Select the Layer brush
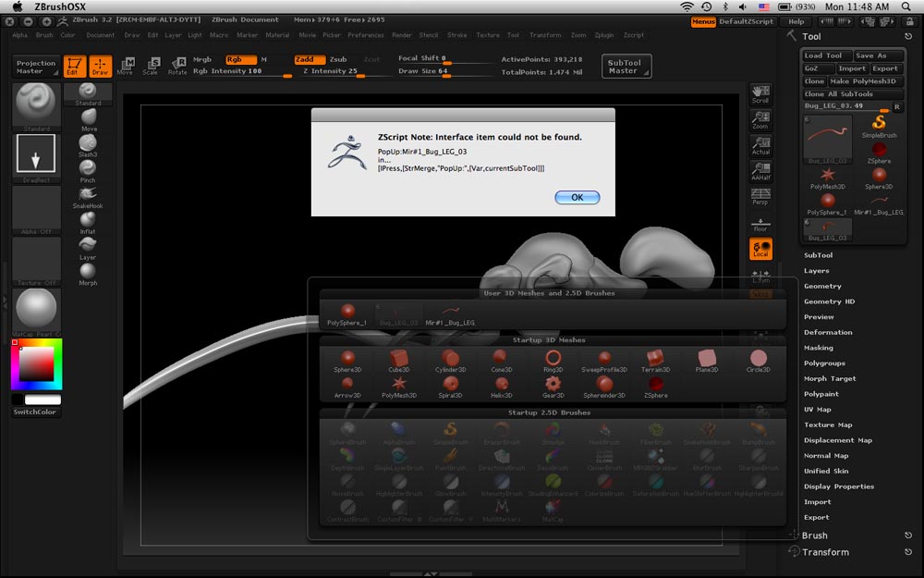 click(89, 249)
